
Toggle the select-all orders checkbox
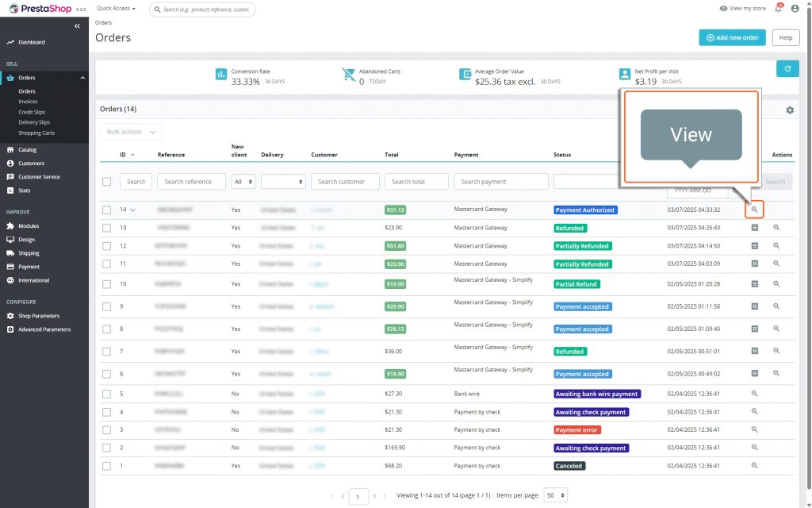[107, 182]
